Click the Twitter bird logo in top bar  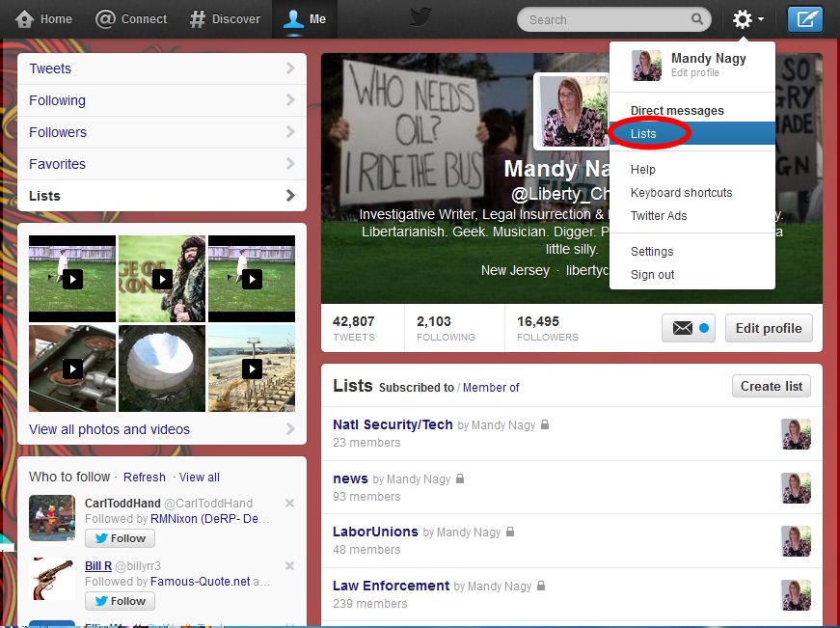pos(421,17)
